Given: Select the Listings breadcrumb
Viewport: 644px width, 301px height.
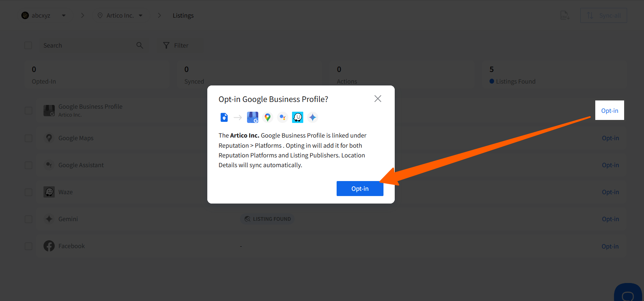Looking at the screenshot, I should [x=183, y=15].
